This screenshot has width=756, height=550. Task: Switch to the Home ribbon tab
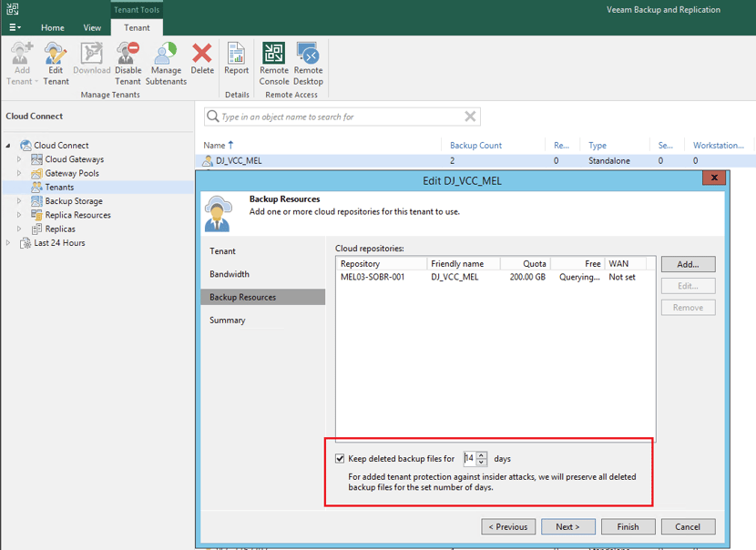tap(53, 27)
